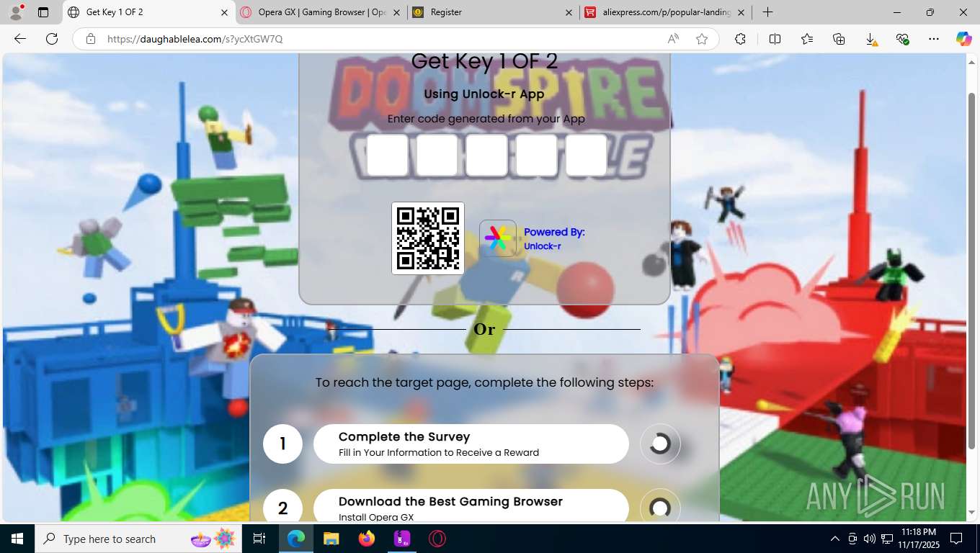Open the Collections panel
The width and height of the screenshot is (980, 553).
pos(839,39)
